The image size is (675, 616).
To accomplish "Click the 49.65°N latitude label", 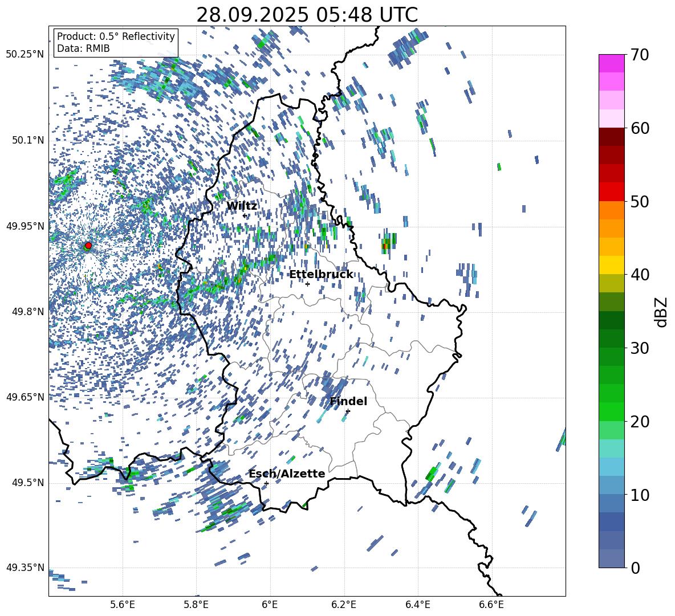I will (25, 397).
